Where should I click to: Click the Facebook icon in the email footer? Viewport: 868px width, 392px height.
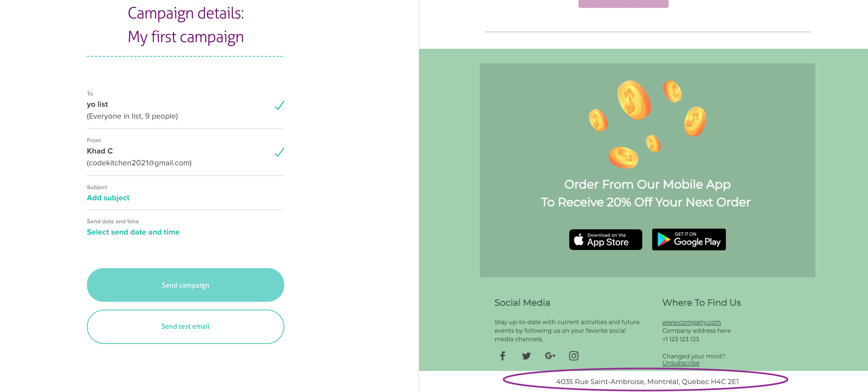pyautogui.click(x=502, y=355)
